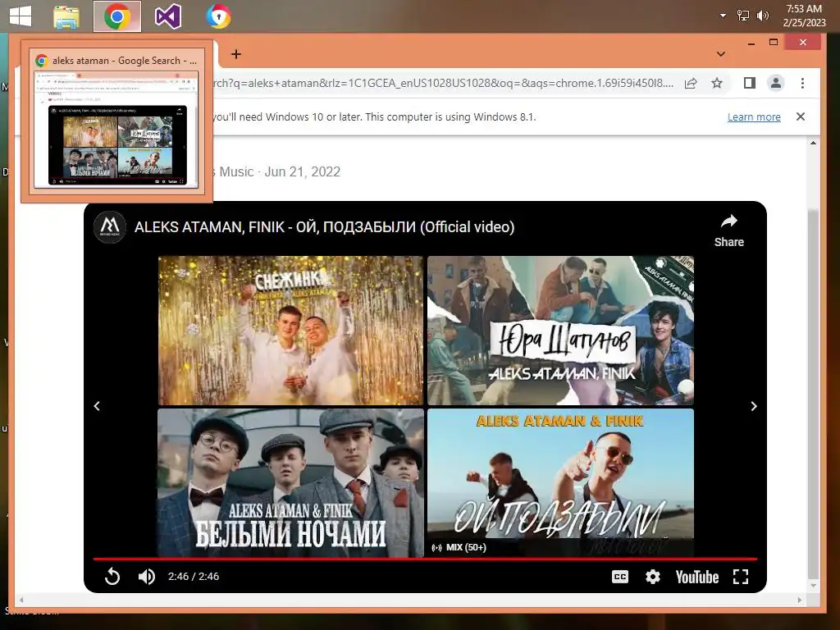Show next suggested videos with right arrow

point(754,406)
